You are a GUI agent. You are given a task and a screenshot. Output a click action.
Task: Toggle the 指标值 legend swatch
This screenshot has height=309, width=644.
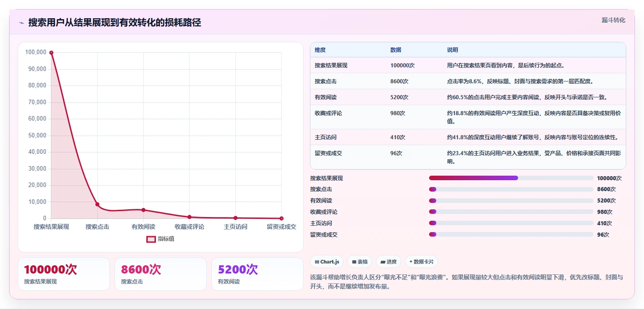tap(151, 239)
